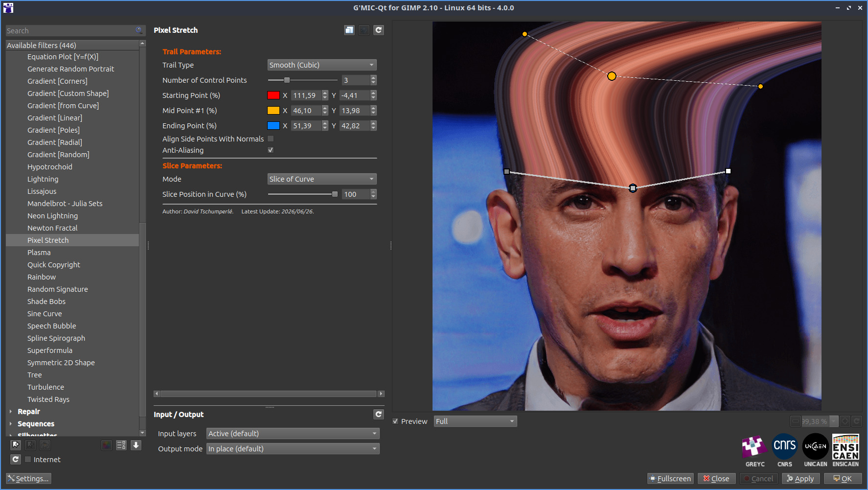This screenshot has height=490, width=868.
Task: Click the randomize parameters dice icon
Action: point(364,30)
